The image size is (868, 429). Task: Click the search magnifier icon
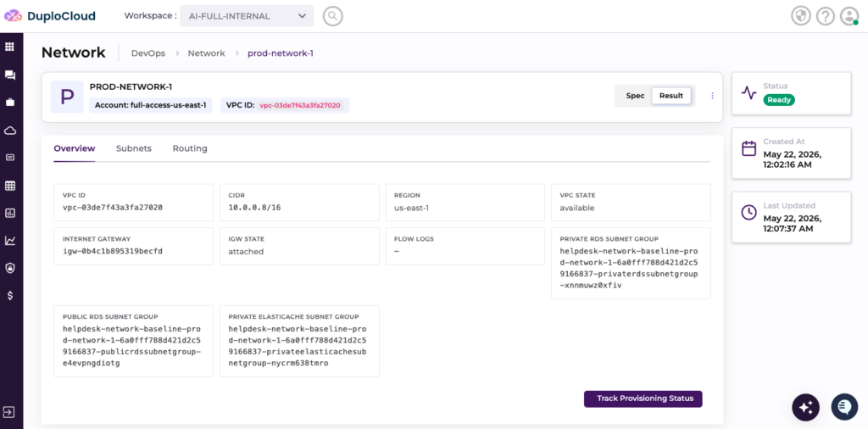332,16
